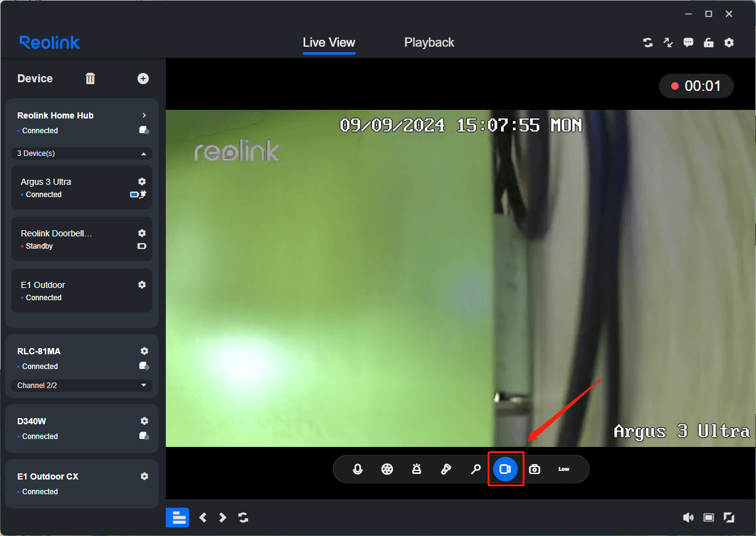Expand Reolink Home Hub details chevron

[x=144, y=115]
